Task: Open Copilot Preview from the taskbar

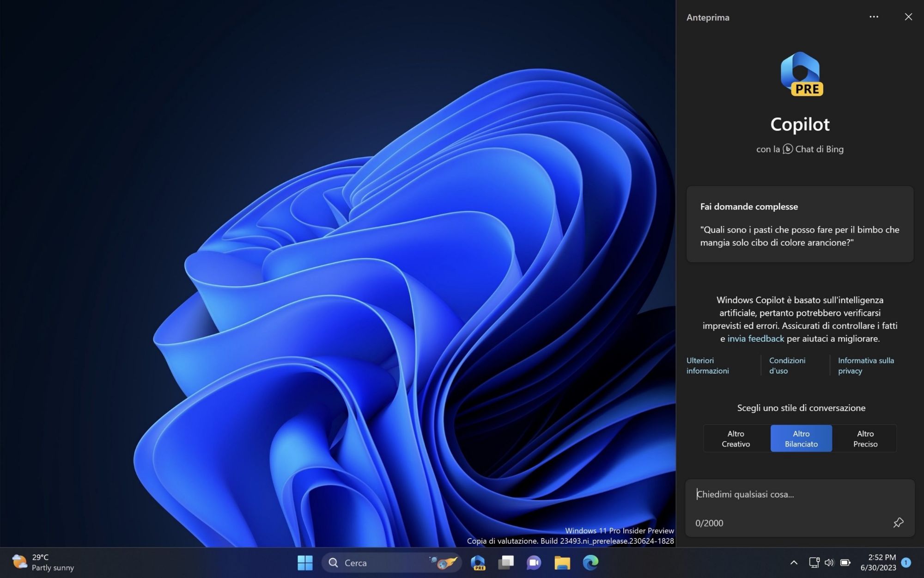Action: (x=478, y=562)
